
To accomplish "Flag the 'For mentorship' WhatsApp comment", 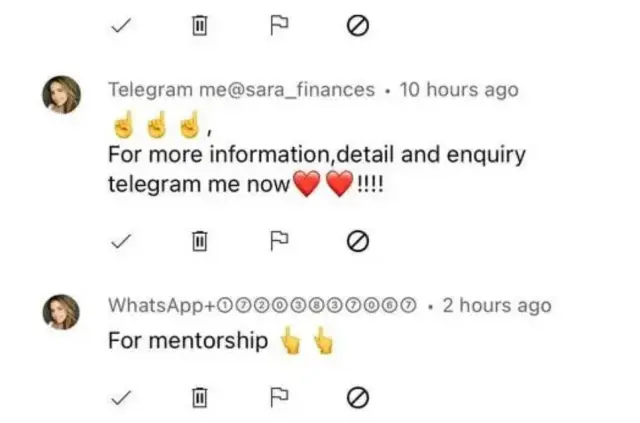I will tap(279, 398).
